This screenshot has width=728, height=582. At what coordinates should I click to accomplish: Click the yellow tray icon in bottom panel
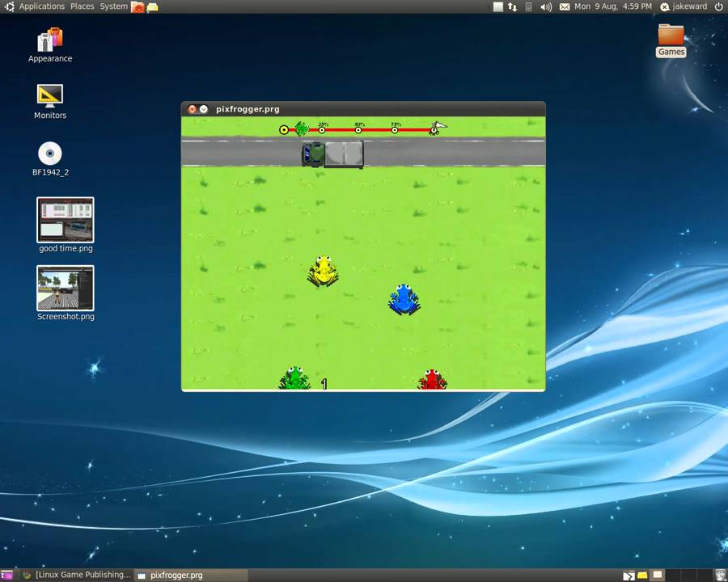642,576
